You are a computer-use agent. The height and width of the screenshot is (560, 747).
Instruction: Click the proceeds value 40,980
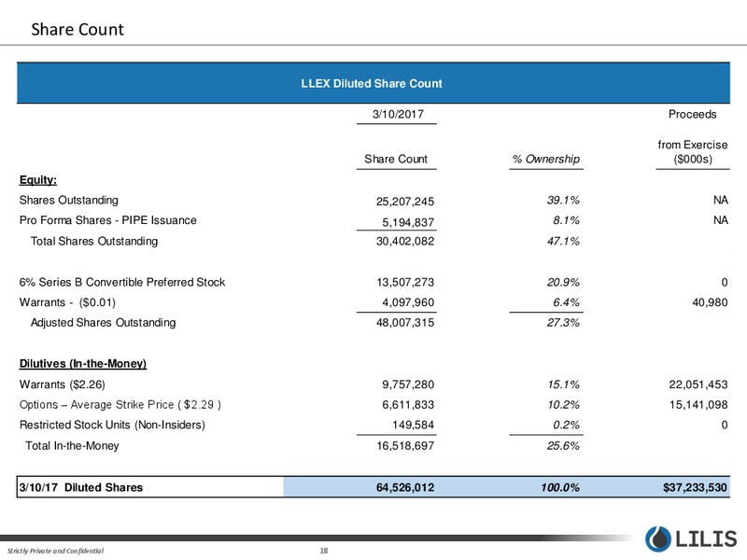710,302
